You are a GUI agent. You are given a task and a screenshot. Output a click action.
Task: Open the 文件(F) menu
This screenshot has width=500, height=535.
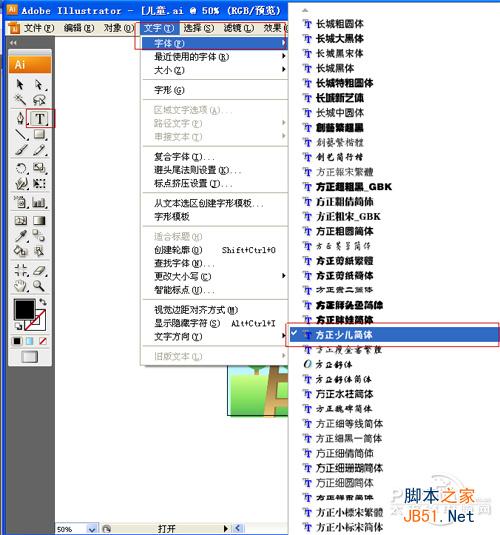[39, 28]
